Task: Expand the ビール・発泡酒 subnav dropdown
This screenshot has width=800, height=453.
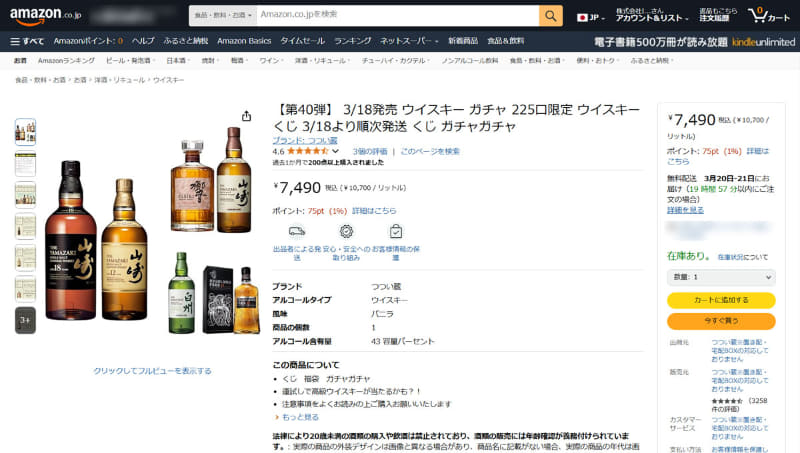Action: click(x=130, y=61)
